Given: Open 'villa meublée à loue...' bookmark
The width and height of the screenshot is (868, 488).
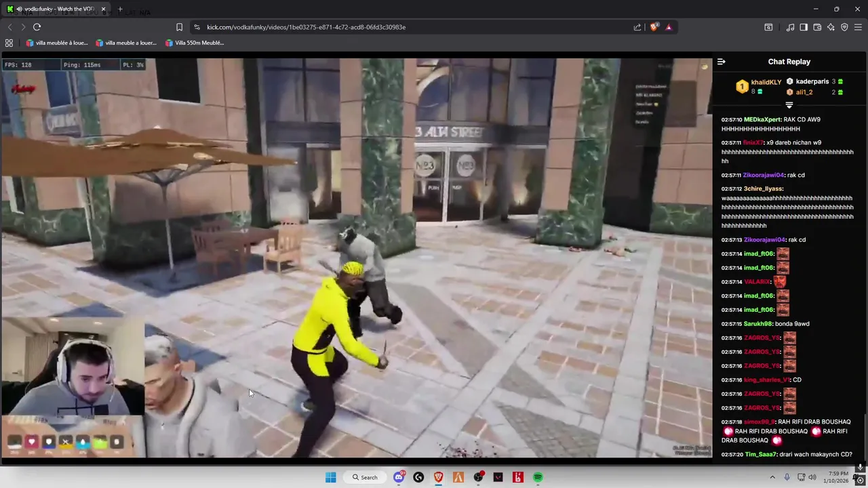Looking at the screenshot, I should (57, 43).
